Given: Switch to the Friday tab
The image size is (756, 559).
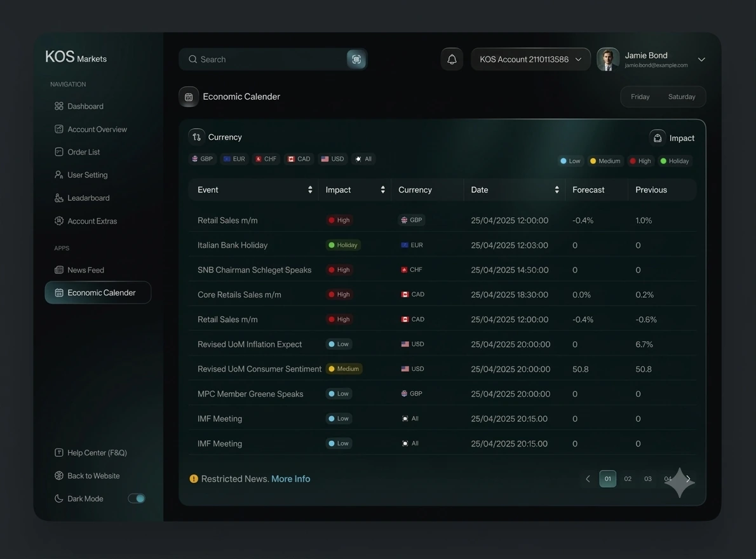Looking at the screenshot, I should pos(640,97).
